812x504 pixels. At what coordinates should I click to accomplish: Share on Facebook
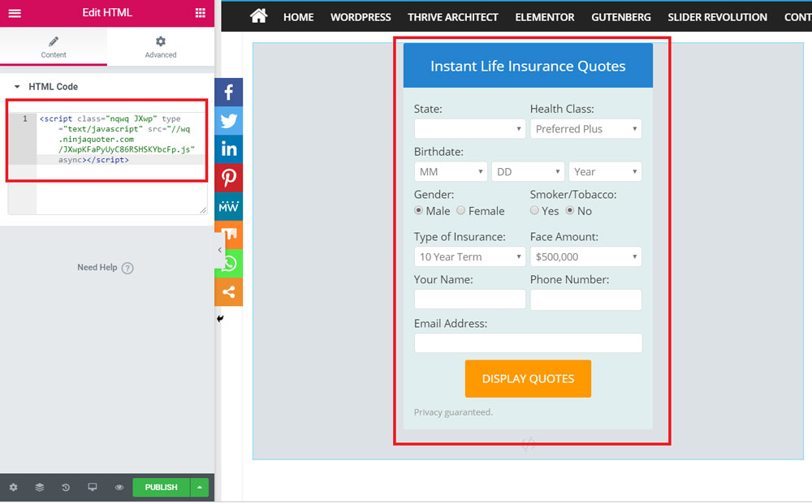click(x=228, y=92)
